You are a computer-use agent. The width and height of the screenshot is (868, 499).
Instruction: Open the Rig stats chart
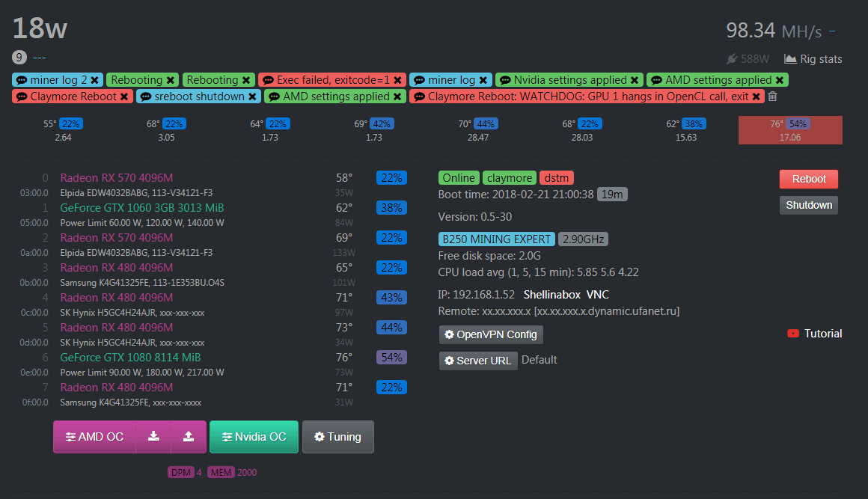(x=813, y=59)
